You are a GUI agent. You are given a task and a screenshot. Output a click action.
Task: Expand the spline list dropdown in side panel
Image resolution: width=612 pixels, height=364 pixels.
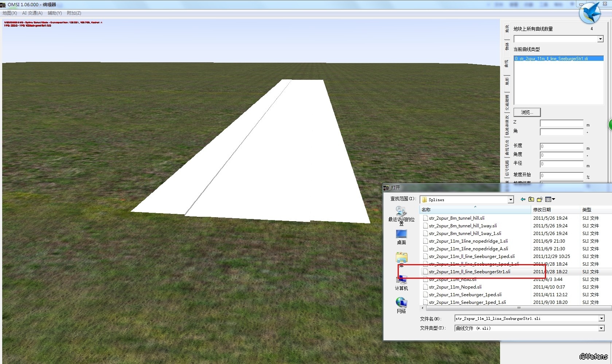[600, 39]
